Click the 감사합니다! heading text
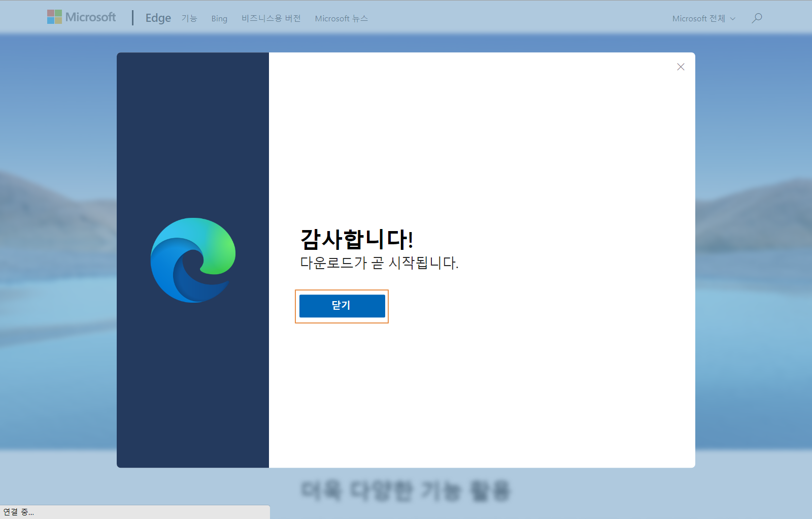812x519 pixels. (x=357, y=239)
